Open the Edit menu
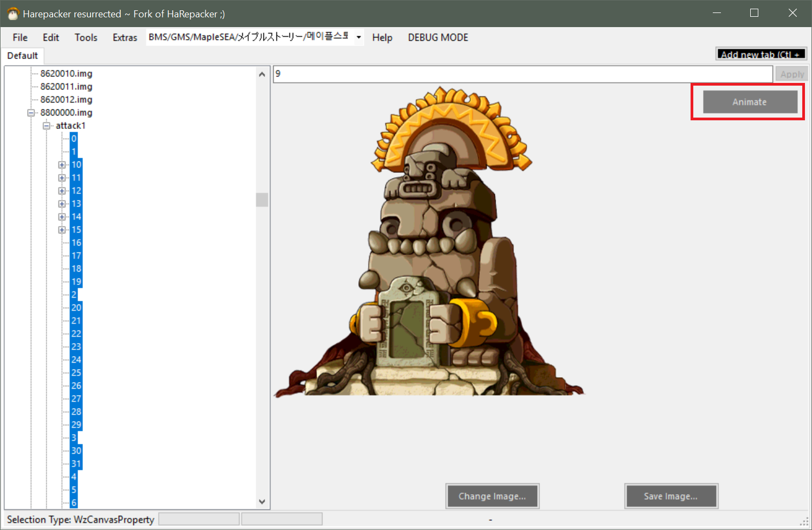Image resolution: width=812 pixels, height=530 pixels. (50, 37)
